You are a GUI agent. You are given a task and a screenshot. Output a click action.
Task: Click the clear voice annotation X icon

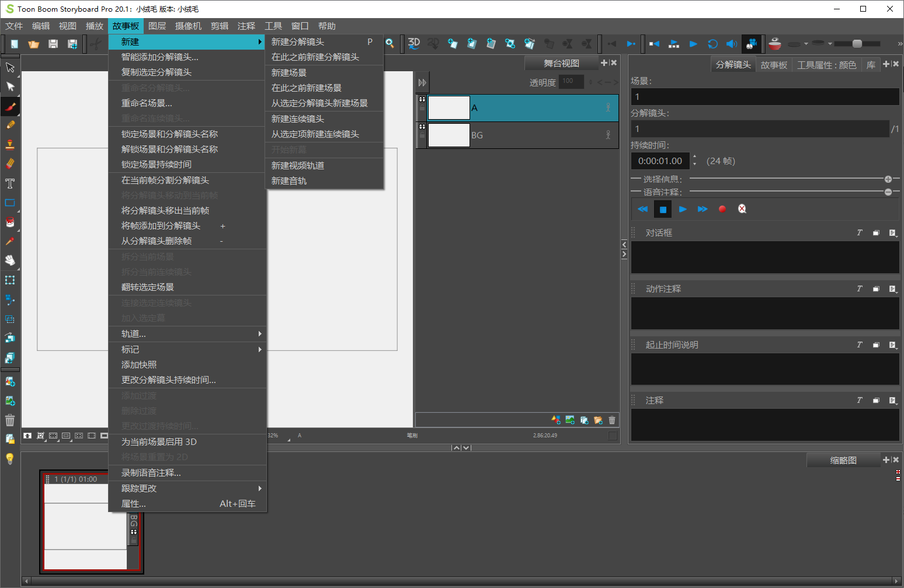[x=742, y=208]
